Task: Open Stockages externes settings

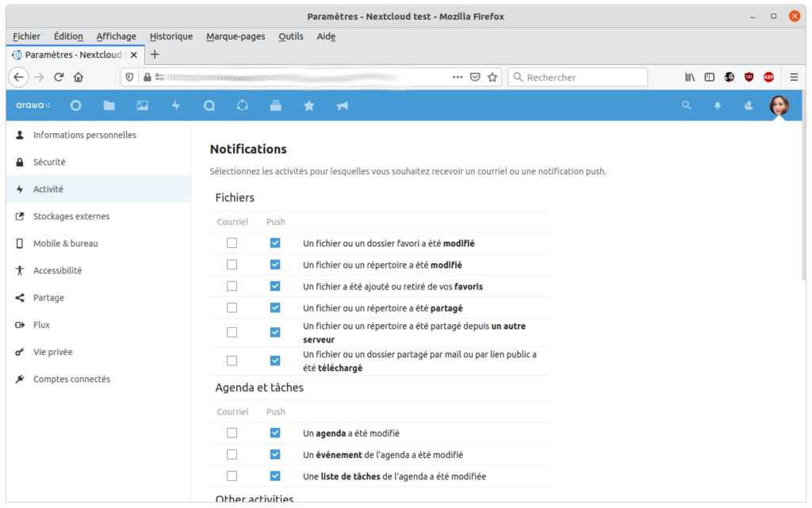Action: coord(98,216)
